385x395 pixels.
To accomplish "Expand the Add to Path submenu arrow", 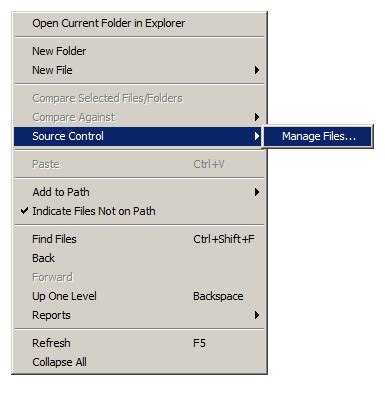I will pyautogui.click(x=257, y=192).
